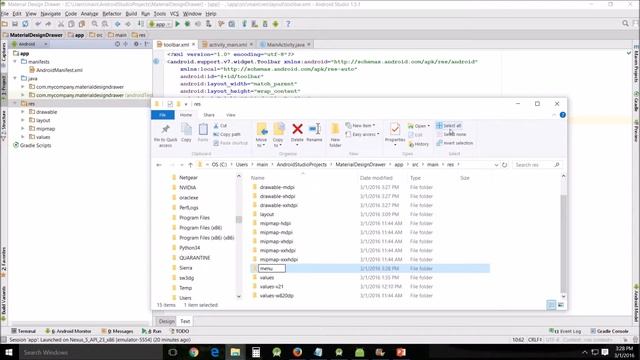The height and width of the screenshot is (360, 640).
Task: Click the Sync (refresh) icon in Android Studio toolbar
Action: coord(25,24)
